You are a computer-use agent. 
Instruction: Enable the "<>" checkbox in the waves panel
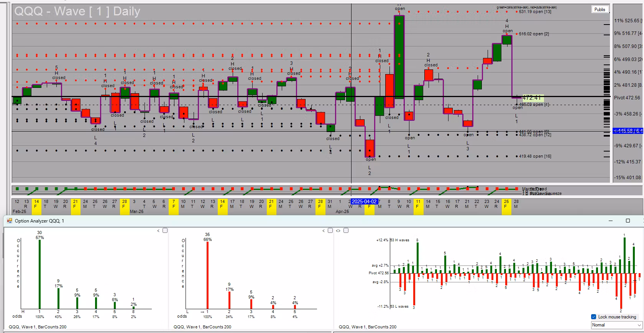click(346, 231)
